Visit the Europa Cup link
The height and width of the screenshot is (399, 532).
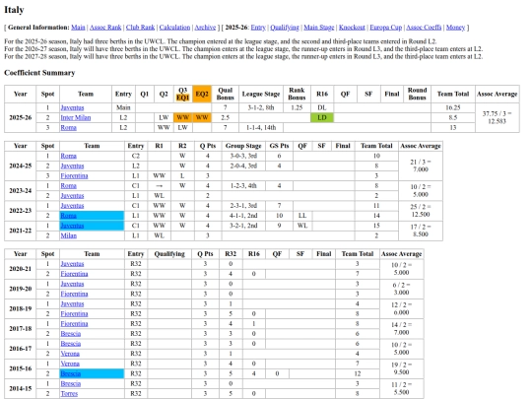(385, 28)
